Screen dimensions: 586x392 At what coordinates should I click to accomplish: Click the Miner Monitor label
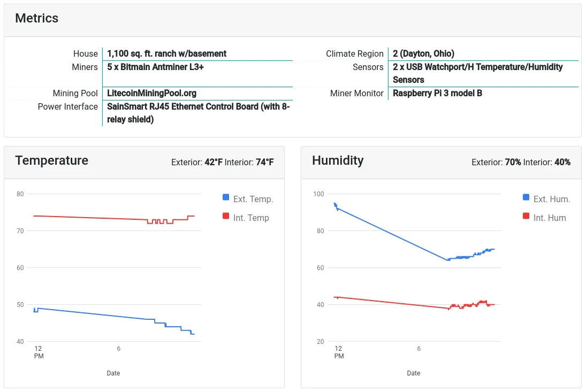pos(357,94)
